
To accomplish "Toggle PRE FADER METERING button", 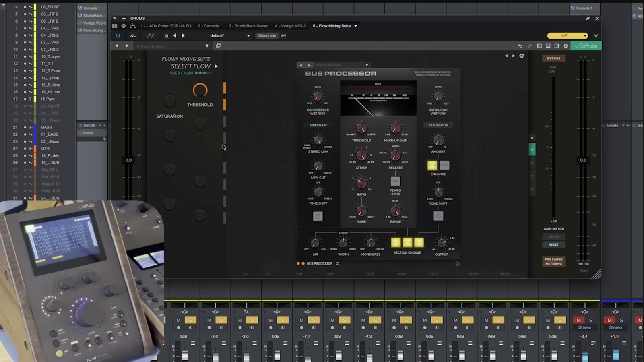I will point(553,261).
